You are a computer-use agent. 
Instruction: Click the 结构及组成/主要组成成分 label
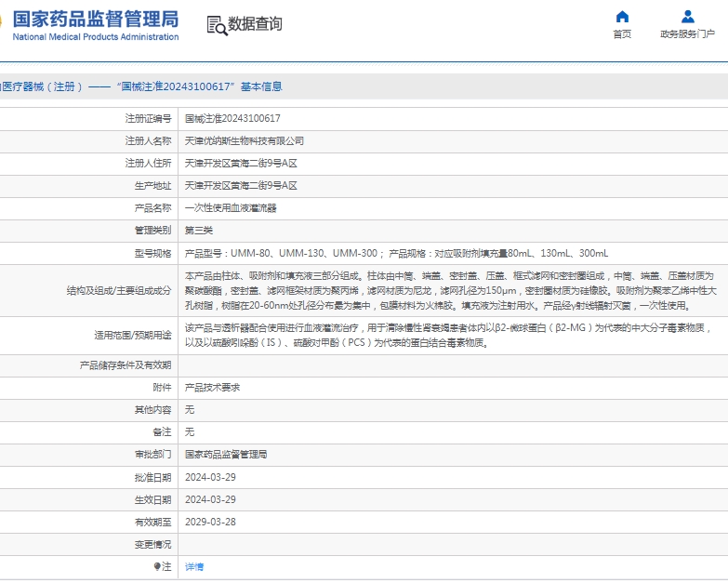[119, 291]
